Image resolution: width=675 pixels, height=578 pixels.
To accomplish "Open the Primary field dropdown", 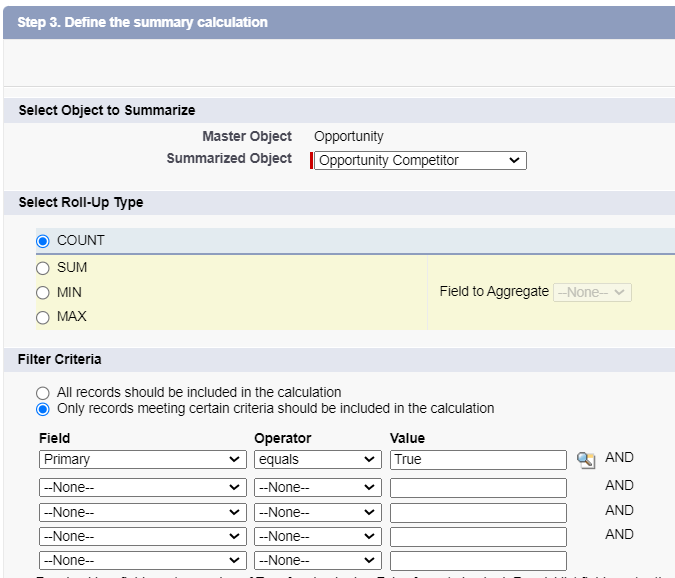I will tap(142, 460).
